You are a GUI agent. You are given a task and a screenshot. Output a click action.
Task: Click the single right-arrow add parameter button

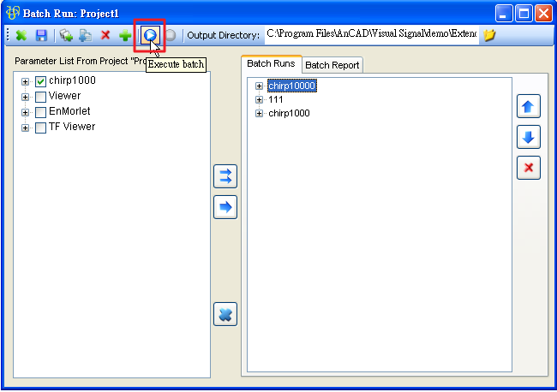[225, 207]
